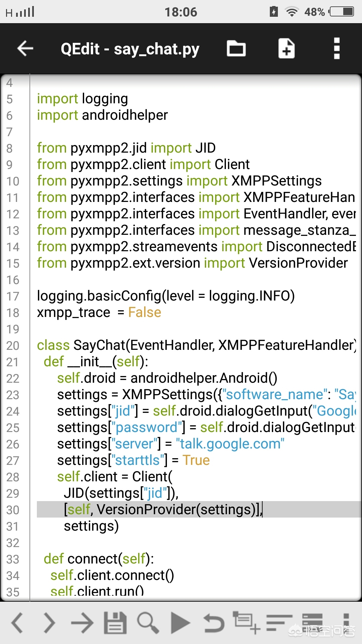The width and height of the screenshot is (362, 644).
Task: Tap the battery percentage in status bar
Action: (314, 12)
